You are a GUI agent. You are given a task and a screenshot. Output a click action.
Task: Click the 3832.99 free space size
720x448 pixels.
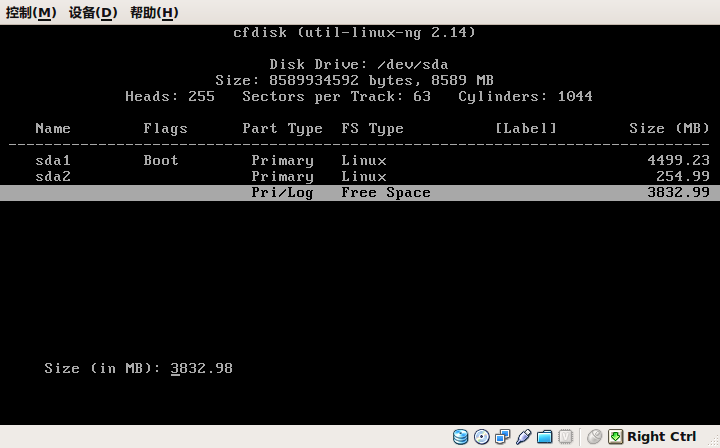click(x=679, y=192)
